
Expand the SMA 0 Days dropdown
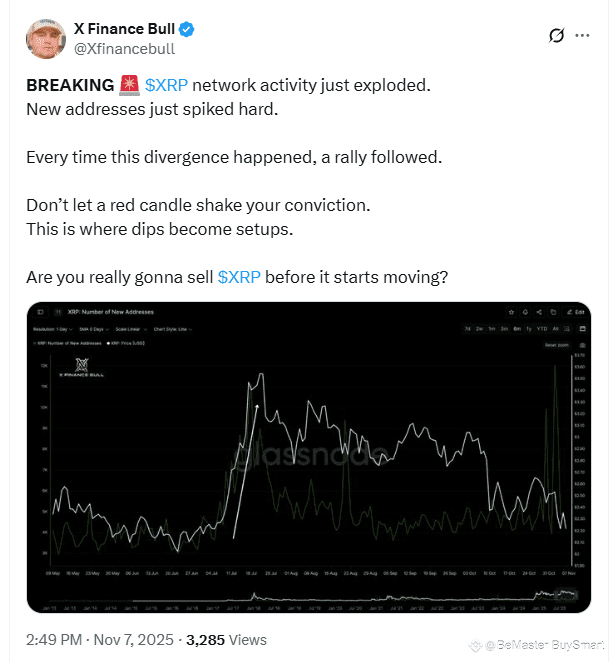[94, 329]
